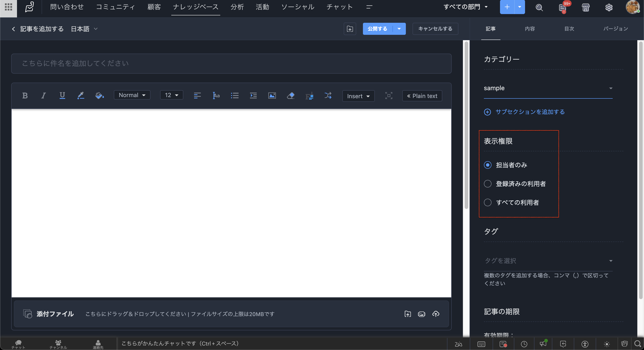Click the article subject input field
Viewport: 644px width, 350px height.
pos(231,63)
